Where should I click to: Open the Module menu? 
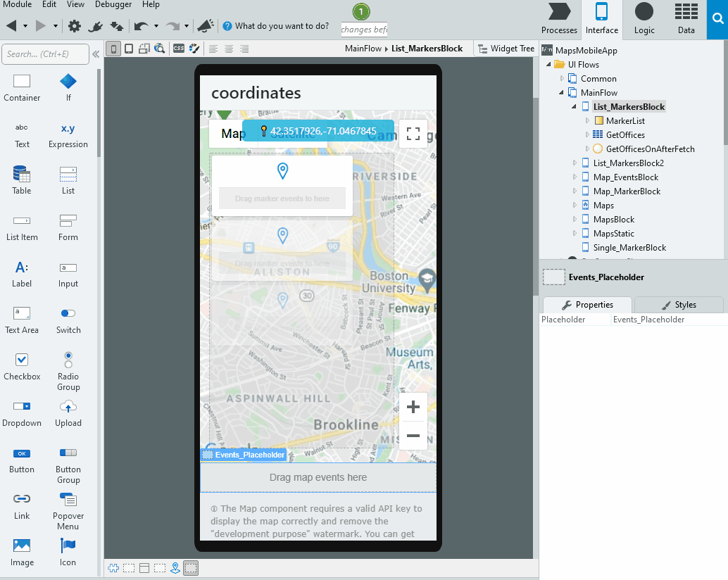17,5
